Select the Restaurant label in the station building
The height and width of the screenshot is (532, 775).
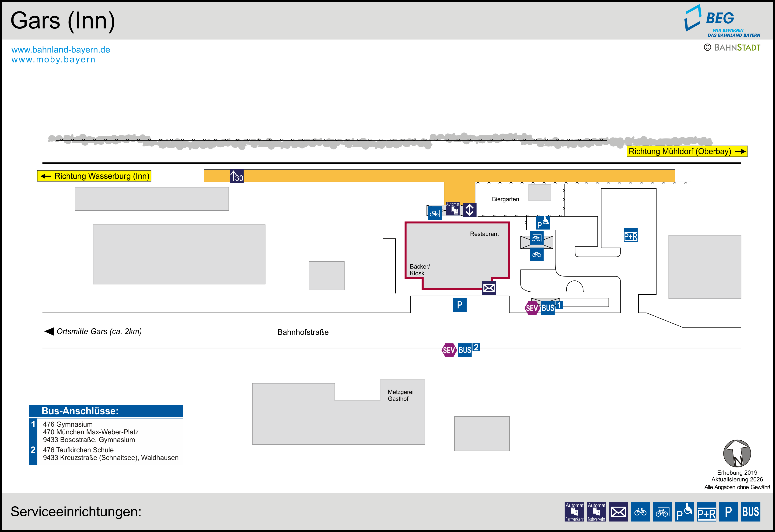point(484,234)
